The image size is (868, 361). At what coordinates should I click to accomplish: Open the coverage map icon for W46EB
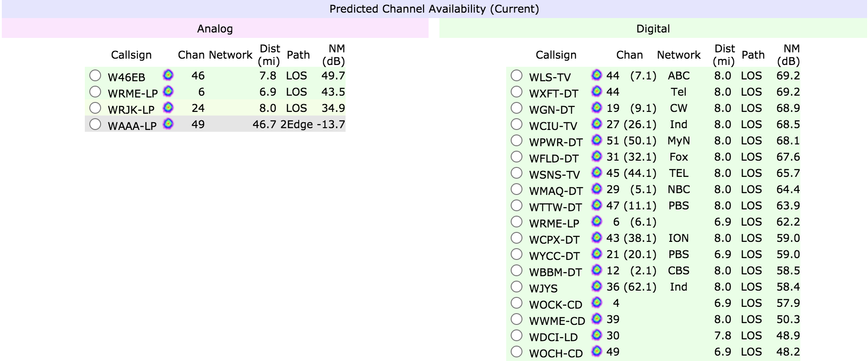coord(168,74)
